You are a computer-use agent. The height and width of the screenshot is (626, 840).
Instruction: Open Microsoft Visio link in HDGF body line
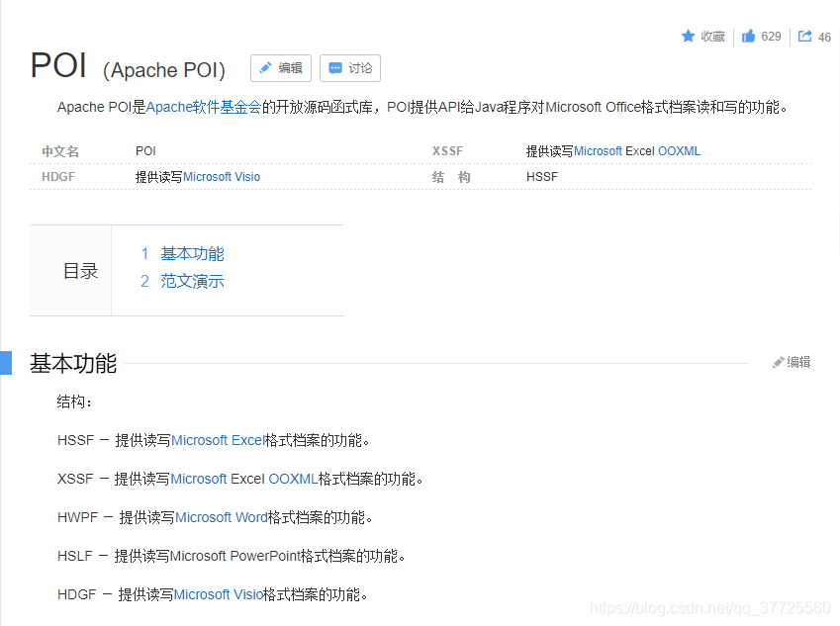click(x=219, y=594)
